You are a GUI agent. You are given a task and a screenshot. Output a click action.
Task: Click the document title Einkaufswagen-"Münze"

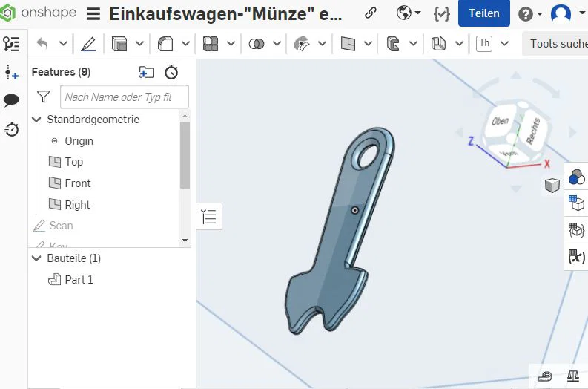tap(225, 14)
